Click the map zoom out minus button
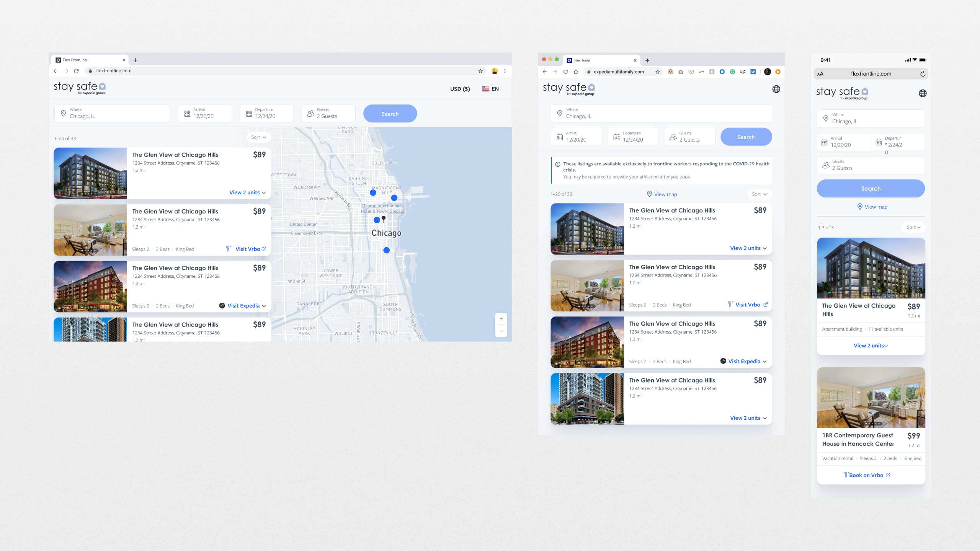Viewport: 980px width, 551px height. pos(501,331)
